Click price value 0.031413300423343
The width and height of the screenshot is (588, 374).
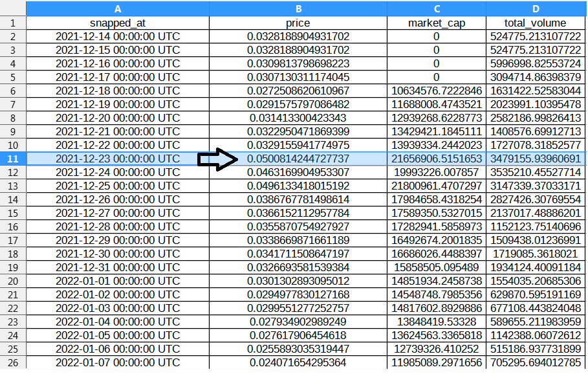point(298,118)
